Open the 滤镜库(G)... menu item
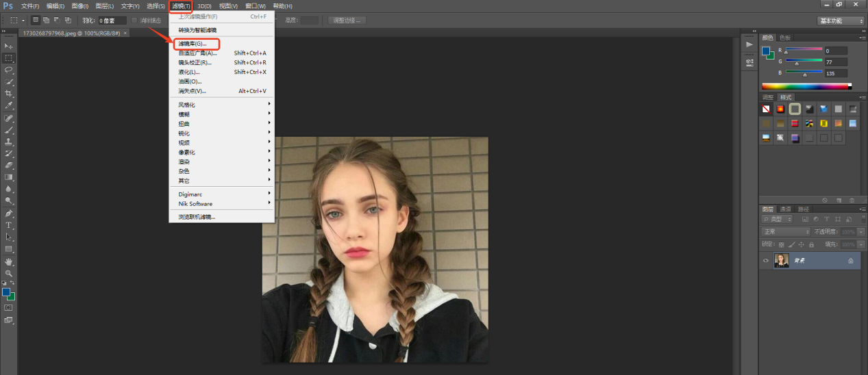Image resolution: width=868 pixels, height=375 pixels. point(222,43)
